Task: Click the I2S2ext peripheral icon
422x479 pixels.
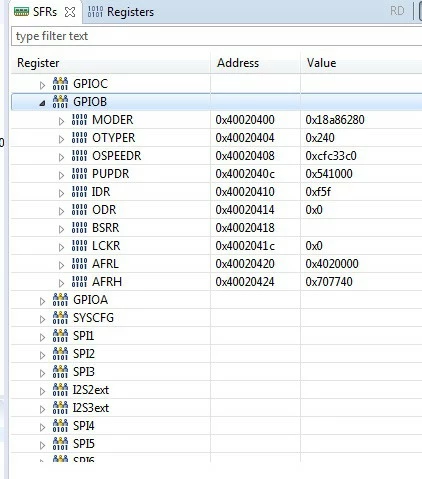Action: tap(60, 390)
